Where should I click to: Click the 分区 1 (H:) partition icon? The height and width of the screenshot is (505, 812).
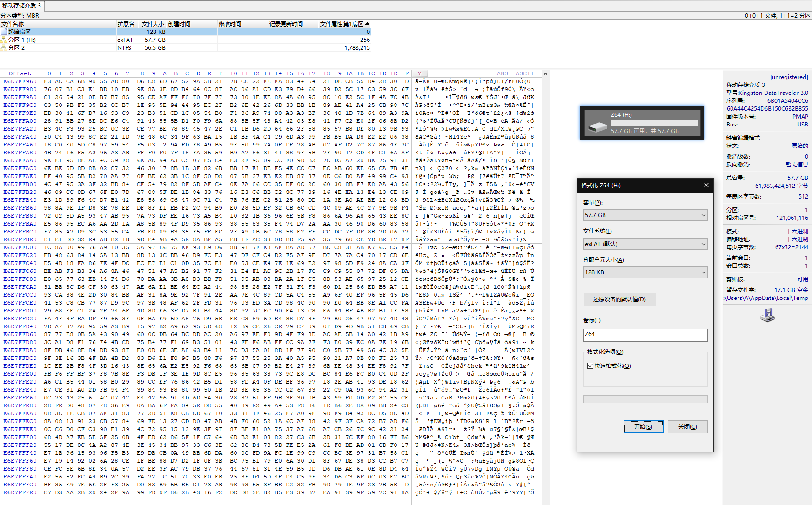point(4,40)
